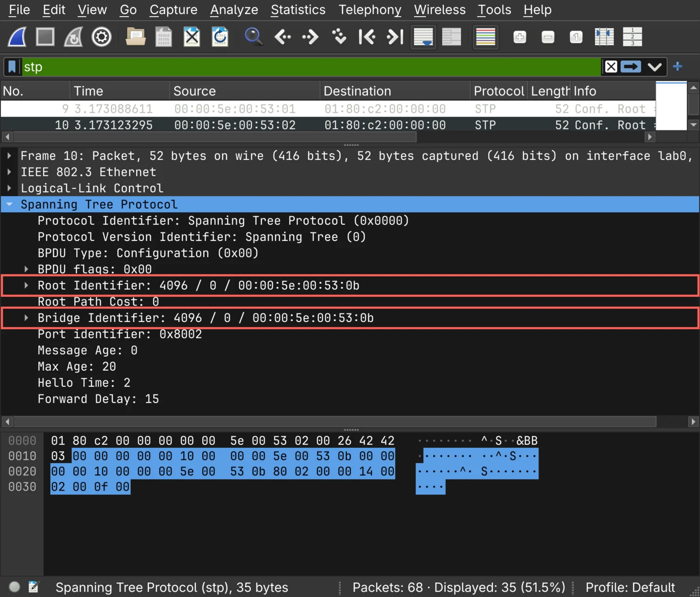
Task: Click into the stp display filter field
Action: 311,67
